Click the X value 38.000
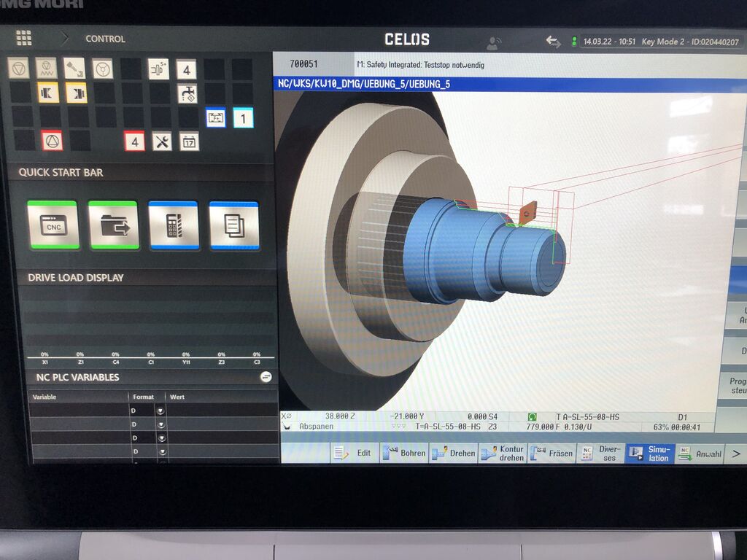The width and height of the screenshot is (747, 560). (x=337, y=416)
